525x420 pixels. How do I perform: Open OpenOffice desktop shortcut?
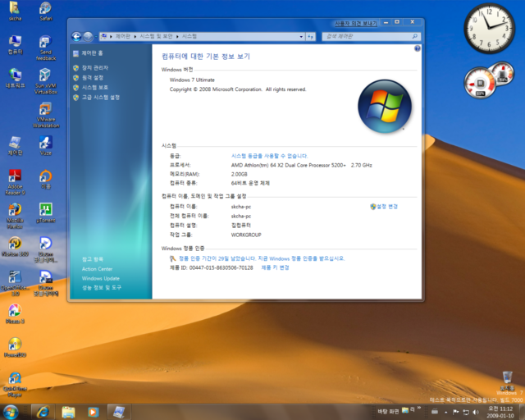15,283
